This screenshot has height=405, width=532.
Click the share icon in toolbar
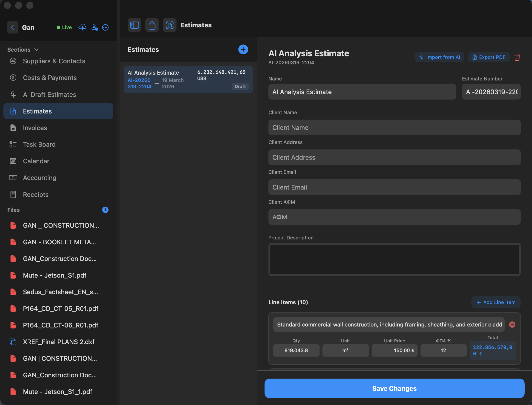pyautogui.click(x=152, y=25)
